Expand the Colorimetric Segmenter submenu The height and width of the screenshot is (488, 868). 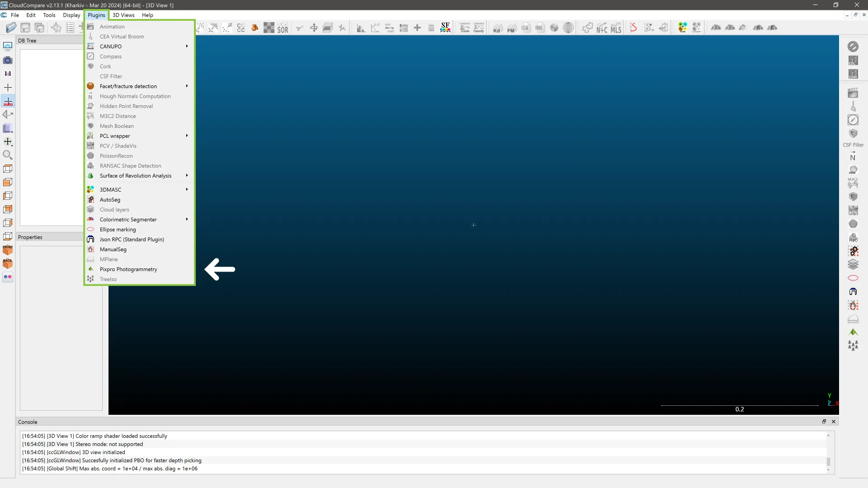pyautogui.click(x=187, y=219)
